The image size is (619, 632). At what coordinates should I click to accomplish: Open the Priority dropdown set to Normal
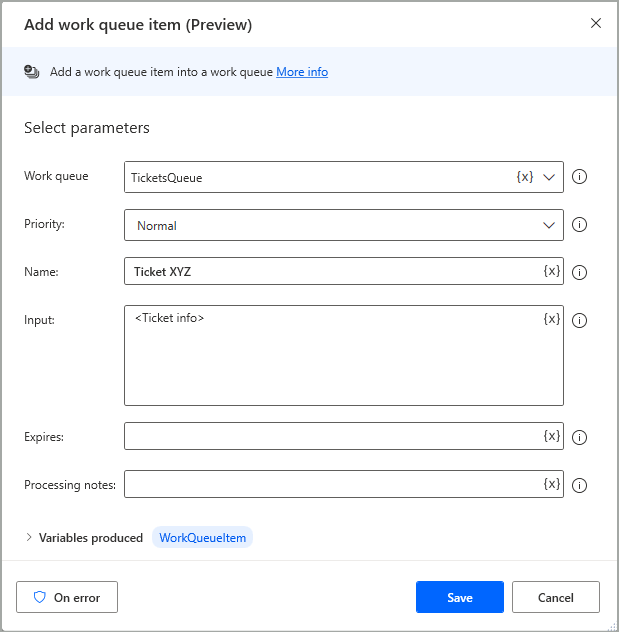[x=344, y=225]
